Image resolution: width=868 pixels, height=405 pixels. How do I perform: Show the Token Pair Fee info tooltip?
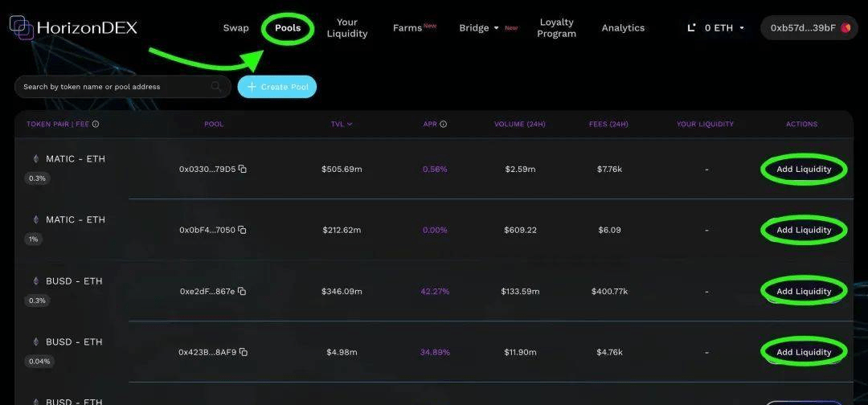coord(95,124)
